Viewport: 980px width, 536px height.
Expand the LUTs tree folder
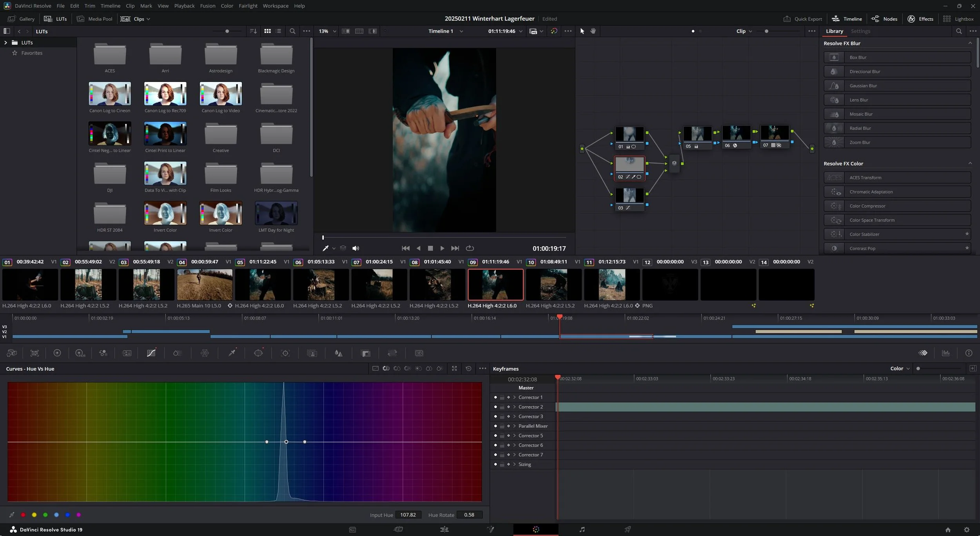pyautogui.click(x=5, y=42)
